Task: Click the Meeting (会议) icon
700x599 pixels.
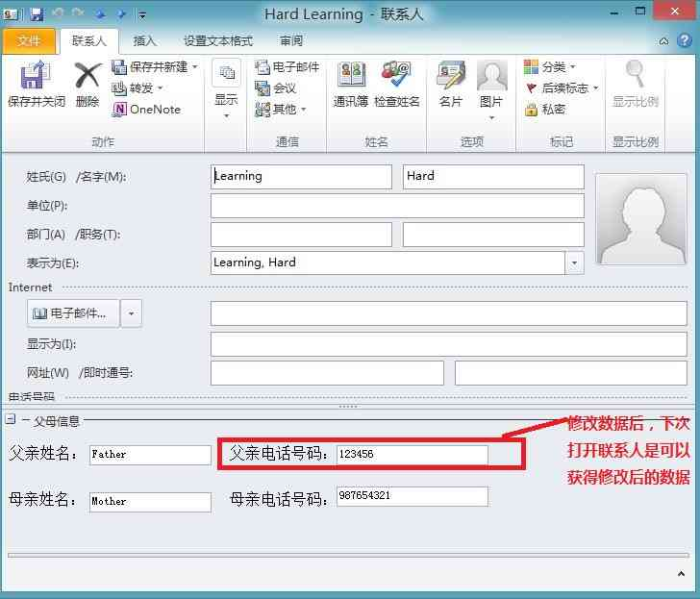Action: [262, 87]
